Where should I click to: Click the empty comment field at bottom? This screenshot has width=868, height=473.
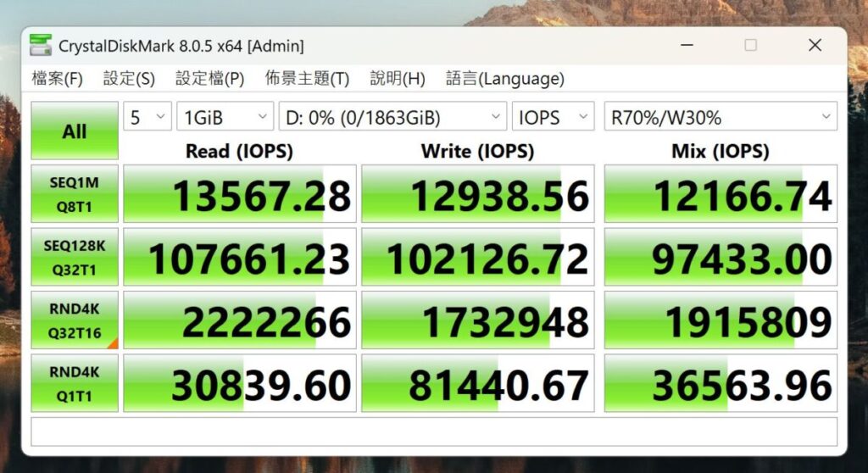pyautogui.click(x=434, y=431)
